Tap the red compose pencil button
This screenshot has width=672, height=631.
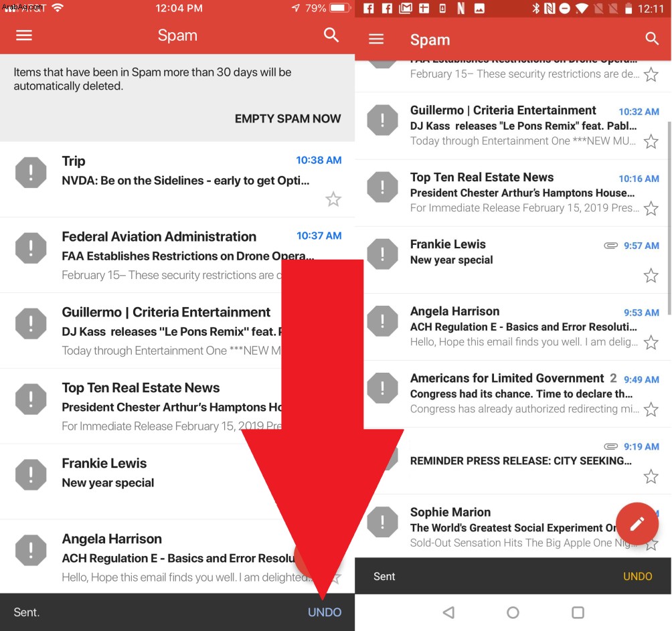point(637,523)
